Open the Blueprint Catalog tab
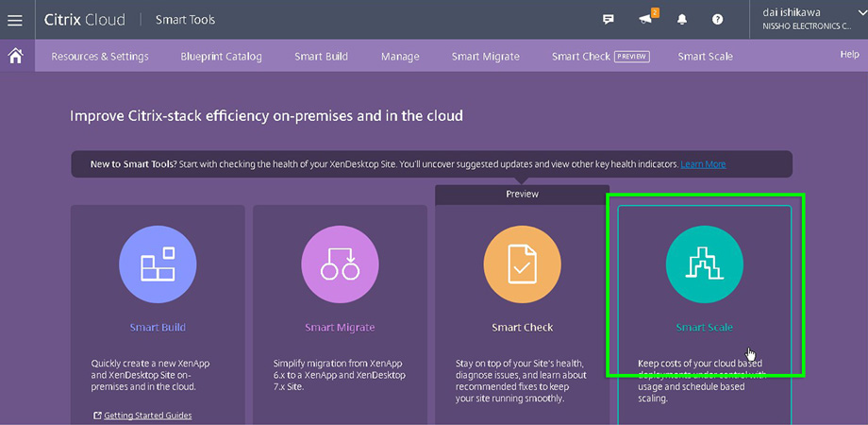Viewport: 868px width, 425px height. coord(222,57)
